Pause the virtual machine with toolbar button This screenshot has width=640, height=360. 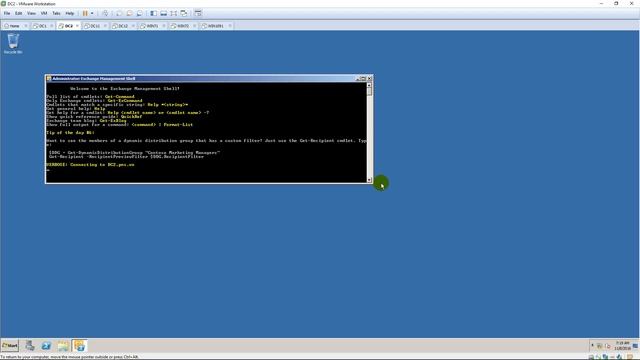click(85, 13)
